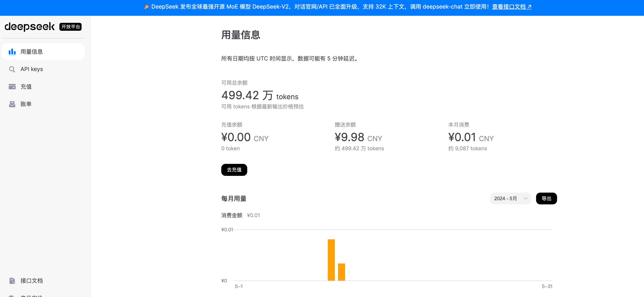644x297 pixels.
Task: Click the 充值余额 label
Action: pos(231,125)
